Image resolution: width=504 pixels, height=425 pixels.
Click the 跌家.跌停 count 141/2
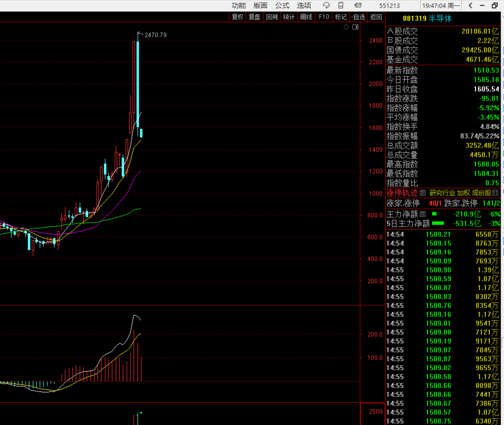[491, 203]
